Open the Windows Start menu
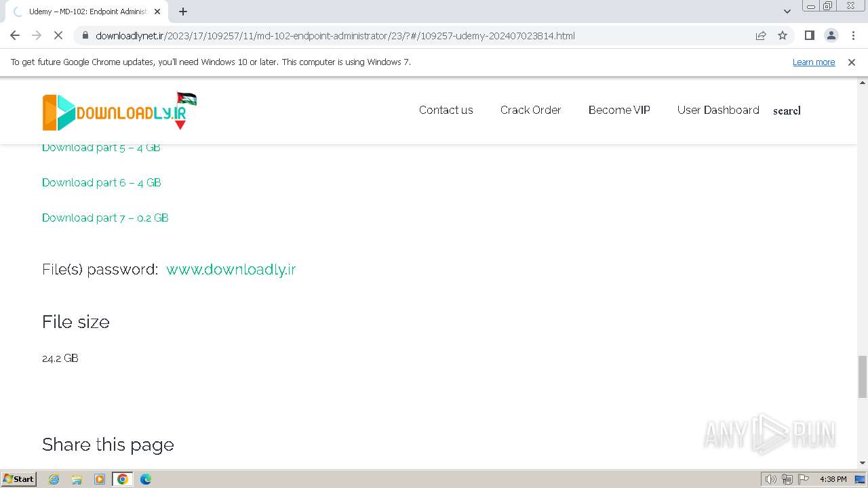The width and height of the screenshot is (868, 488). click(x=18, y=479)
